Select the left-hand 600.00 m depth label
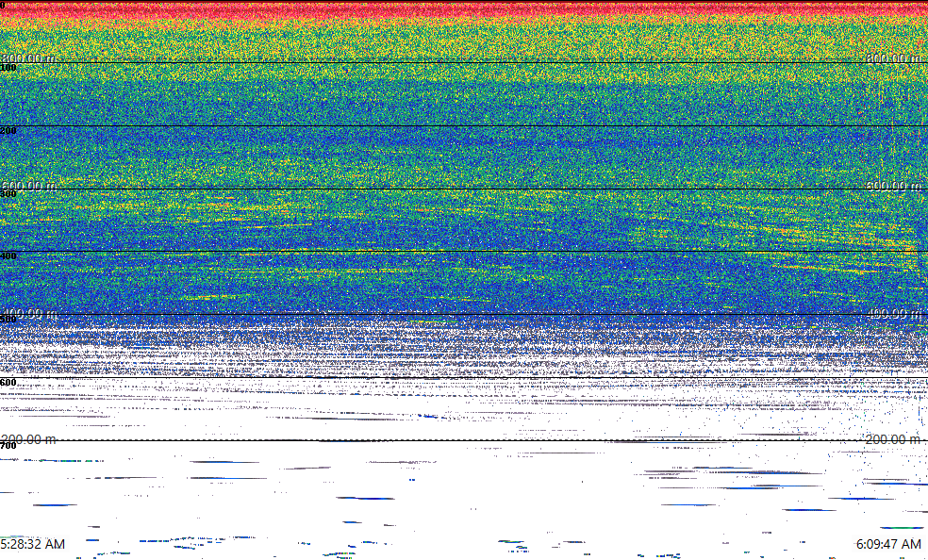 pyautogui.click(x=28, y=186)
